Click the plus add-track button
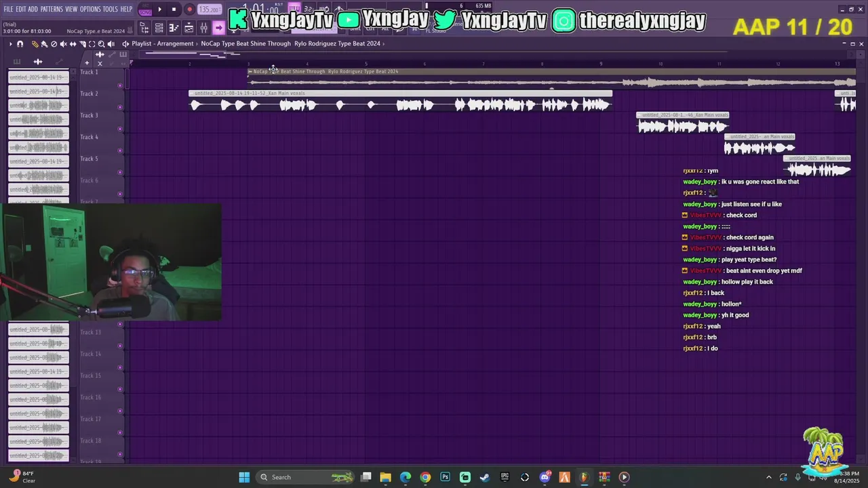The image size is (868, 488). click(86, 63)
